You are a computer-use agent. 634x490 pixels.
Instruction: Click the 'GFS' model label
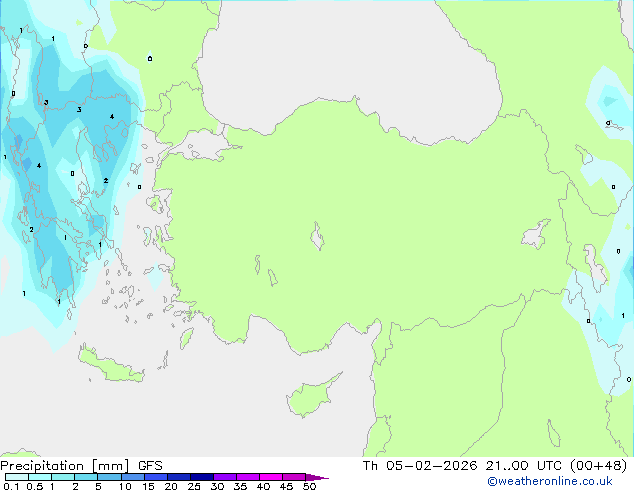point(150,466)
